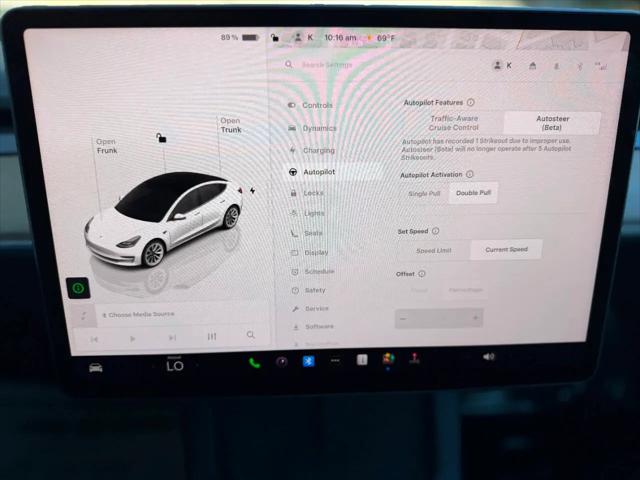Open the Seats settings menu
640x480 pixels.
pos(307,233)
